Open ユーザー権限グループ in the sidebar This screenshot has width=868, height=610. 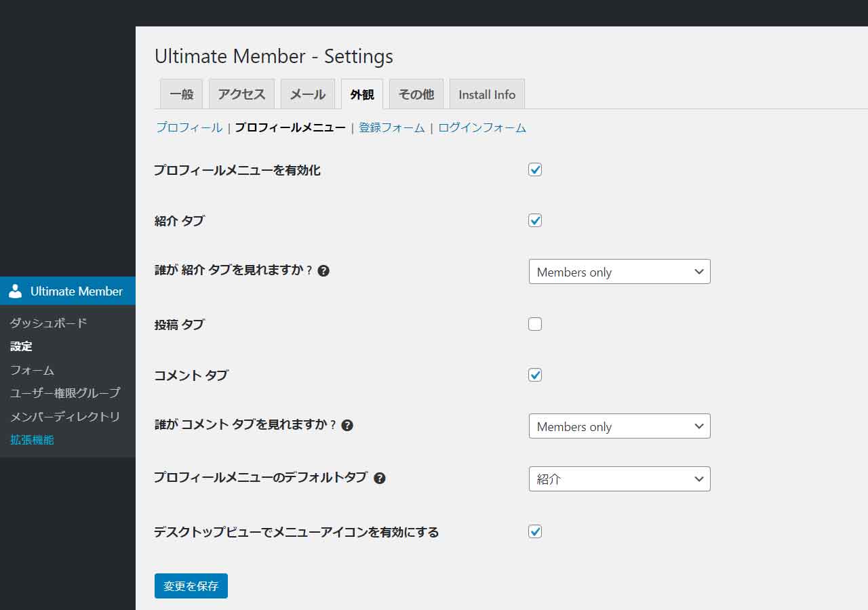pyautogui.click(x=65, y=393)
